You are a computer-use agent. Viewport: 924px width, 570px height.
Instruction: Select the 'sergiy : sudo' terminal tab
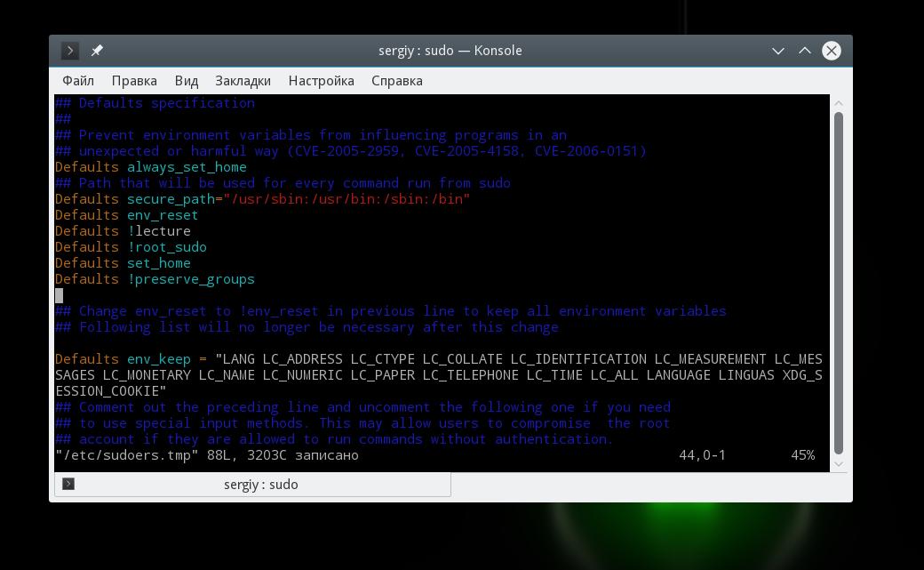pos(253,485)
